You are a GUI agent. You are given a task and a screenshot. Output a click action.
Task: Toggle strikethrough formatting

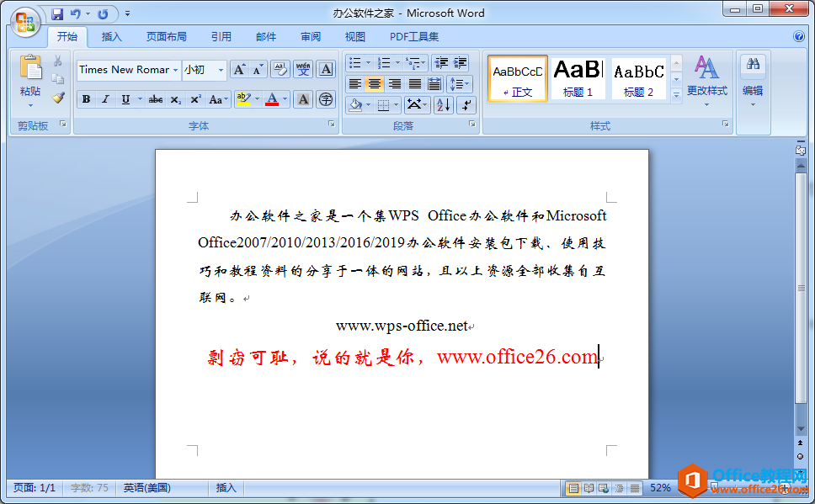pos(156,99)
